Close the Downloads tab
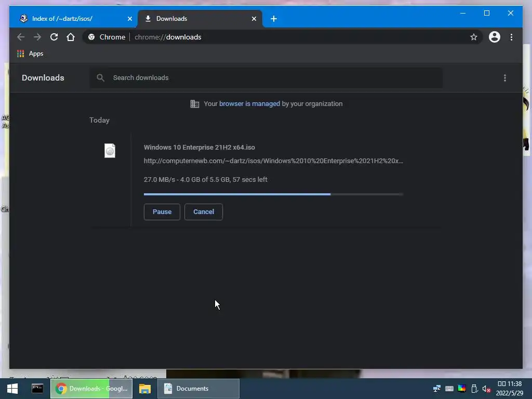532x399 pixels. [254, 19]
